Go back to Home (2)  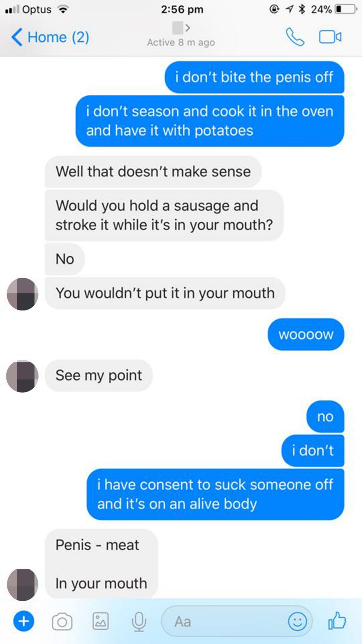pyautogui.click(x=50, y=37)
